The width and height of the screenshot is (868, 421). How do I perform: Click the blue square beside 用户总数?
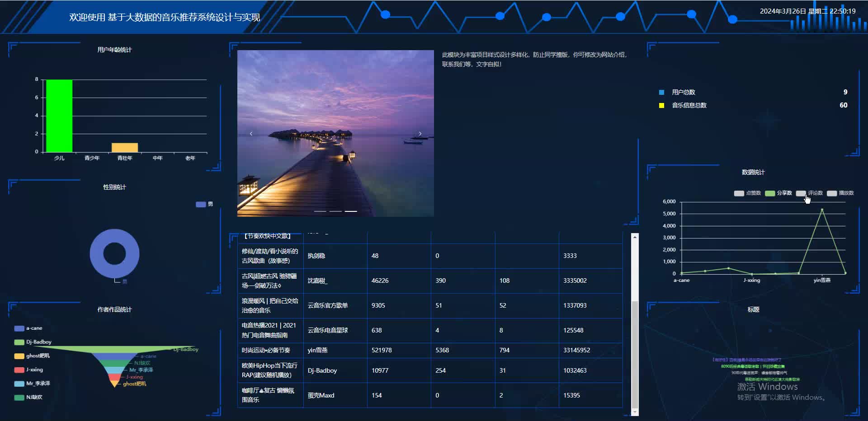(x=661, y=92)
